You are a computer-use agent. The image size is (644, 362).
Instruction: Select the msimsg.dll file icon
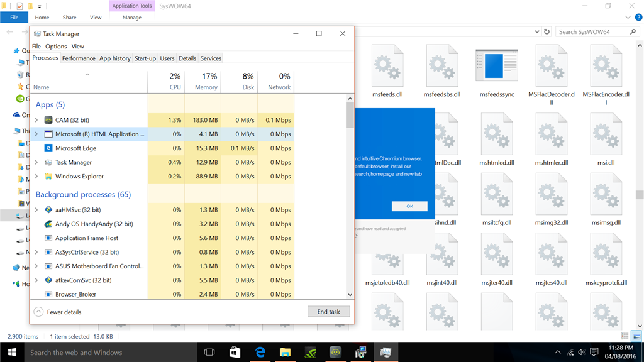tap(606, 195)
